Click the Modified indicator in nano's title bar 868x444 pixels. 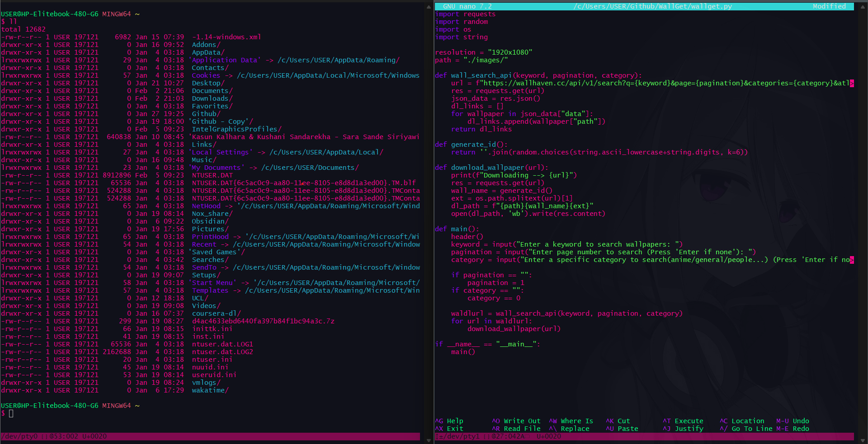tap(829, 6)
